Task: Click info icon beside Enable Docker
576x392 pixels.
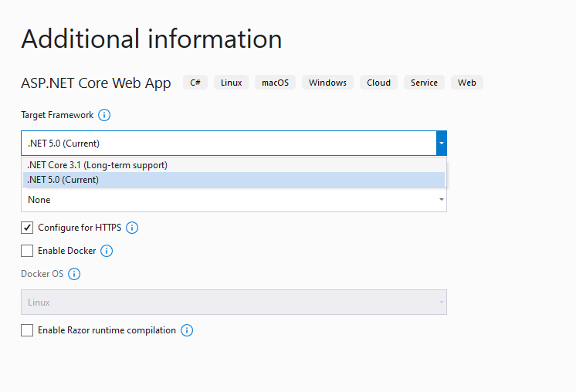Action: (107, 251)
